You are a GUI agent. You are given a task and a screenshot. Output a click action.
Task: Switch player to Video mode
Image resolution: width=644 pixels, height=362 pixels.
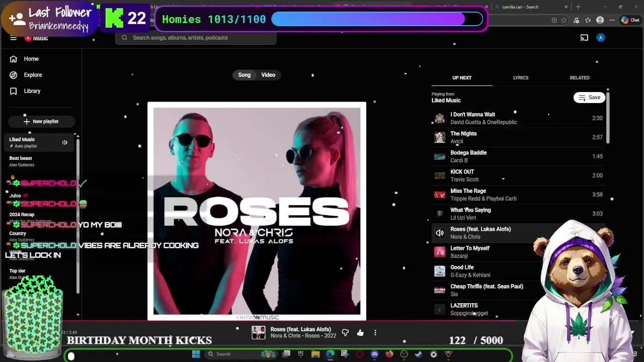(x=268, y=75)
